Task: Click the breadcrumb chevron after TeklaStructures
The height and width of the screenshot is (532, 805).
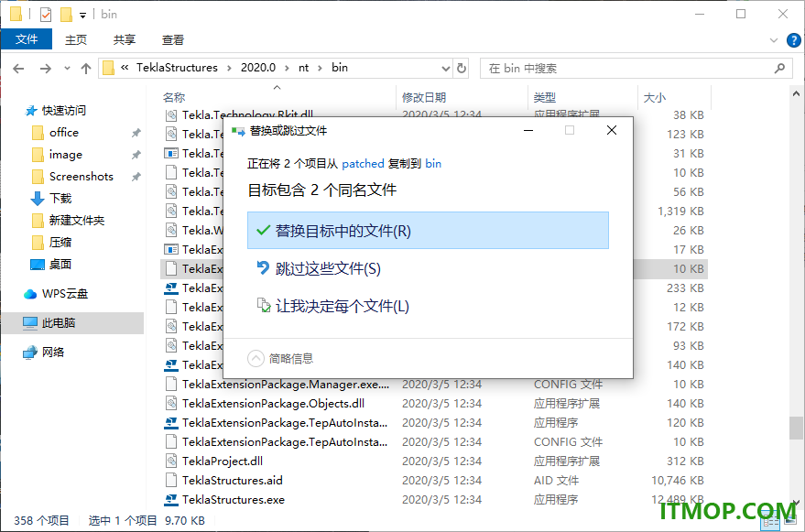Action: (230, 68)
